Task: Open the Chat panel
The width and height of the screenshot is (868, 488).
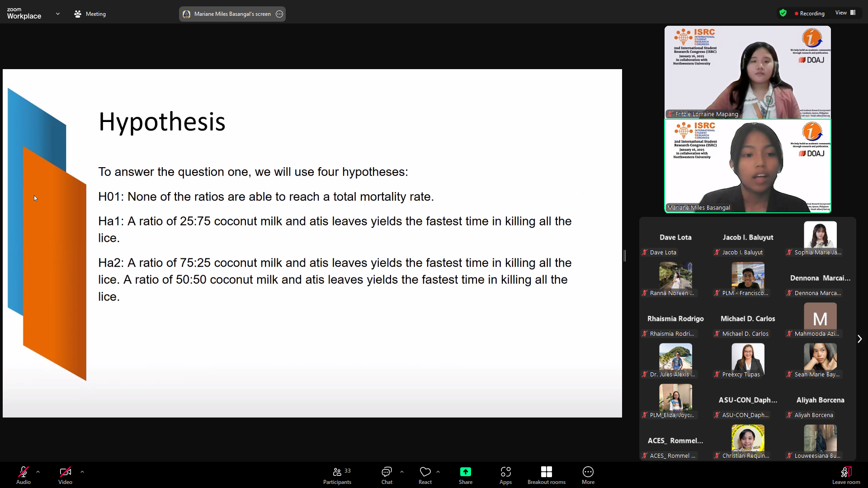Action: coord(387,472)
